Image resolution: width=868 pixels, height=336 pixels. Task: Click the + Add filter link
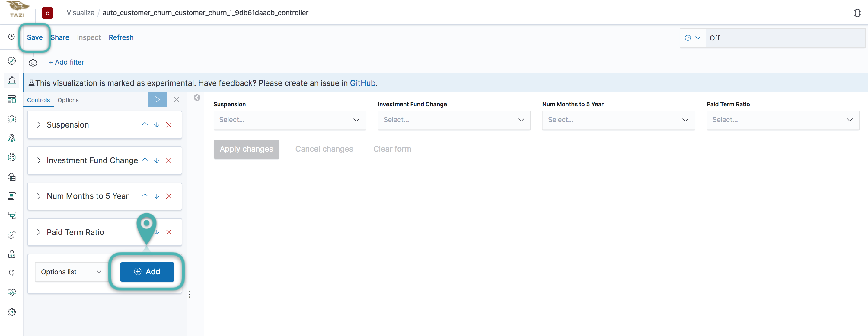[x=66, y=63]
